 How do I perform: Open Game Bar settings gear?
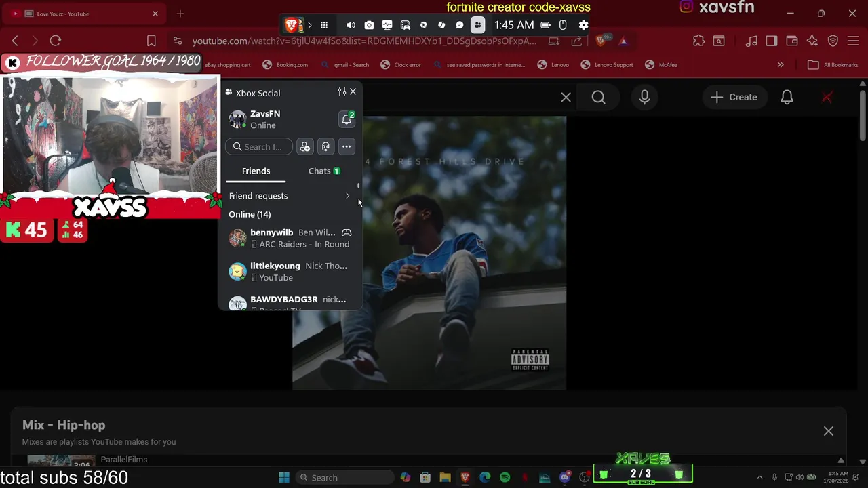[x=583, y=25]
